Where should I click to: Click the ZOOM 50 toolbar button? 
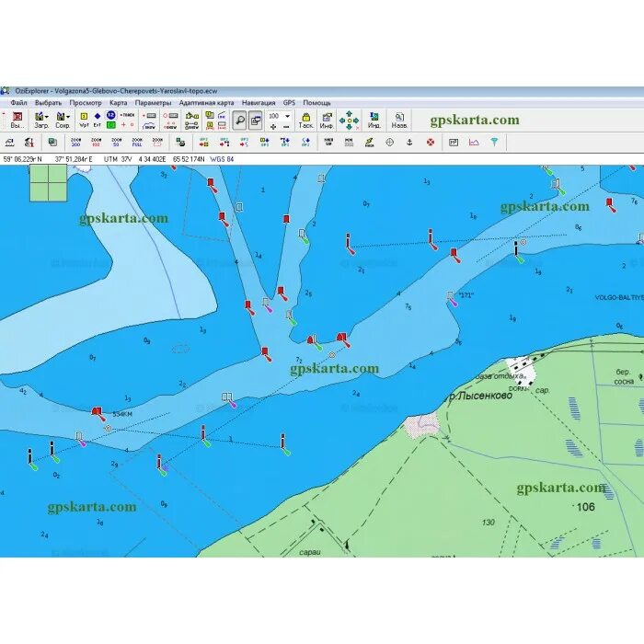pyautogui.click(x=116, y=142)
